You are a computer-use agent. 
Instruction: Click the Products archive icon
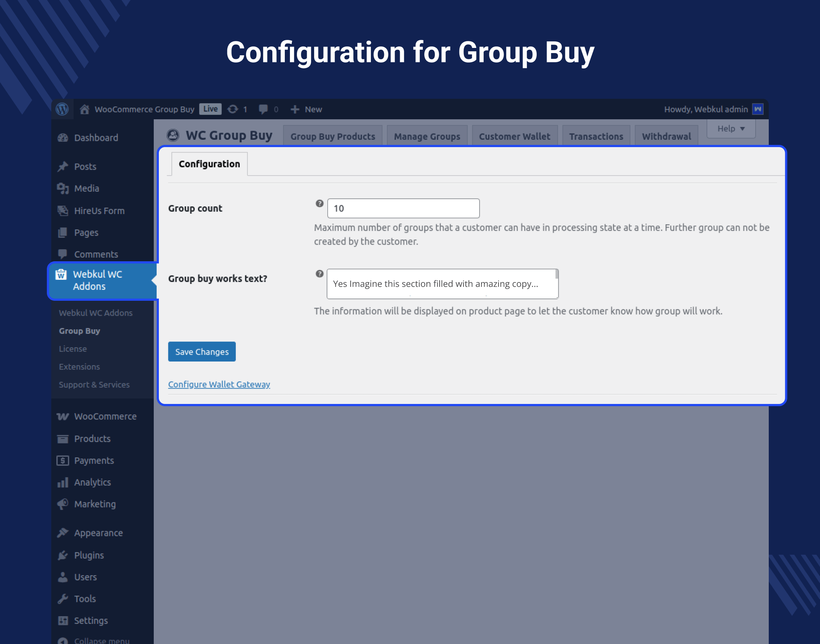(x=63, y=439)
